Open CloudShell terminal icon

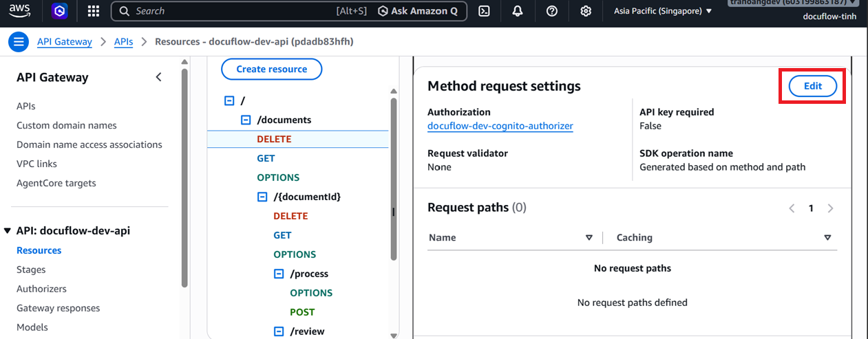click(x=485, y=11)
